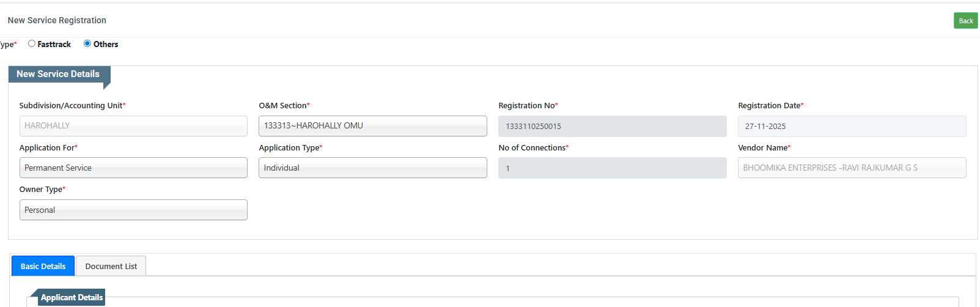The height and width of the screenshot is (307, 980).
Task: Select the Fasttrack radio option
Action: coord(32,43)
